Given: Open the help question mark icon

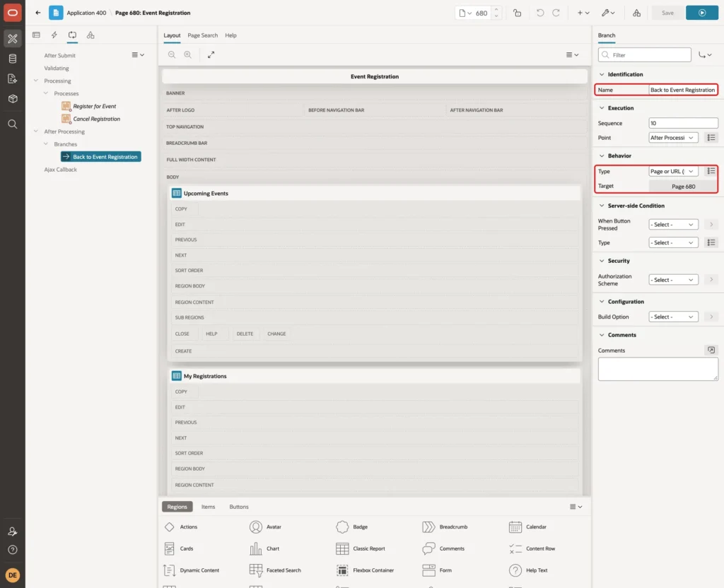Looking at the screenshot, I should 13,550.
